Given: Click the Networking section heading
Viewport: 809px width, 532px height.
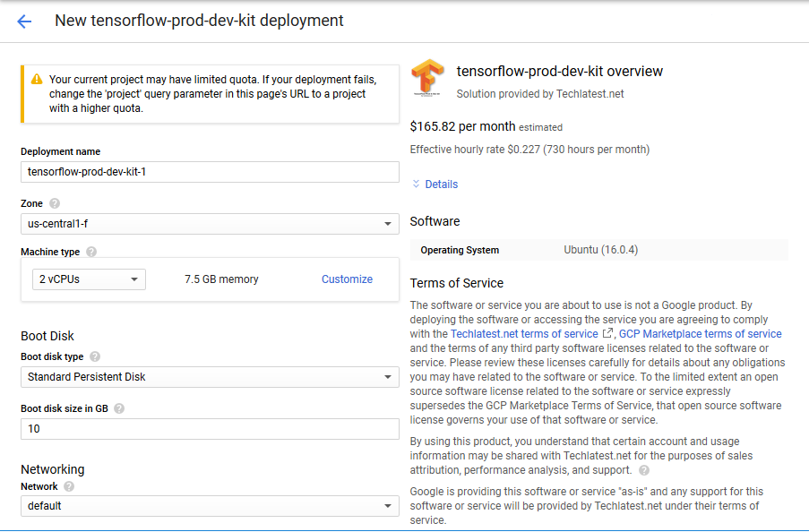Looking at the screenshot, I should coord(53,469).
